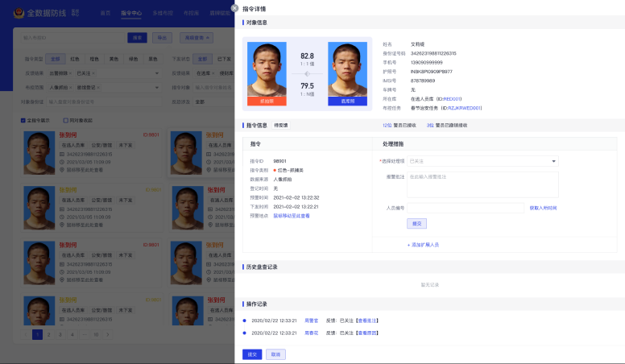Viewport: 625px width, 364px height.
Task: Open the 首页 navigation tab
Action: pos(106,13)
